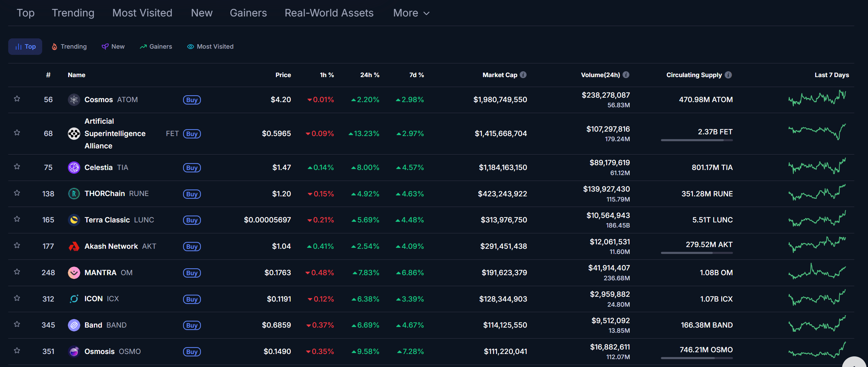Screen dimensions: 868x367
Task: Click the Market Cap info icon
Action: tap(523, 75)
